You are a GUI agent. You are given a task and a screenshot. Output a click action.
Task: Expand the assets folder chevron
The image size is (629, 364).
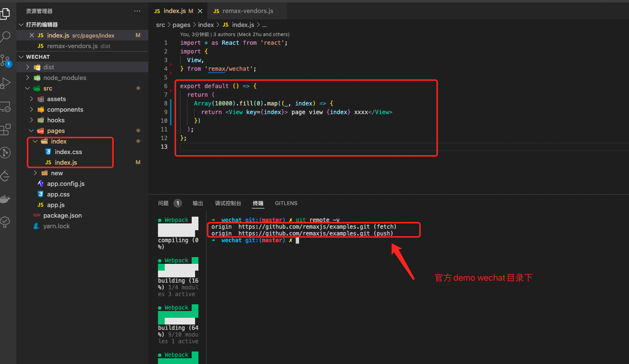[x=32, y=99]
